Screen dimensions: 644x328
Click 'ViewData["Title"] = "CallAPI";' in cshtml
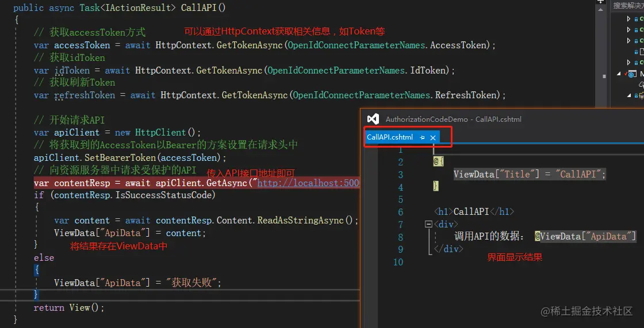(x=530, y=175)
